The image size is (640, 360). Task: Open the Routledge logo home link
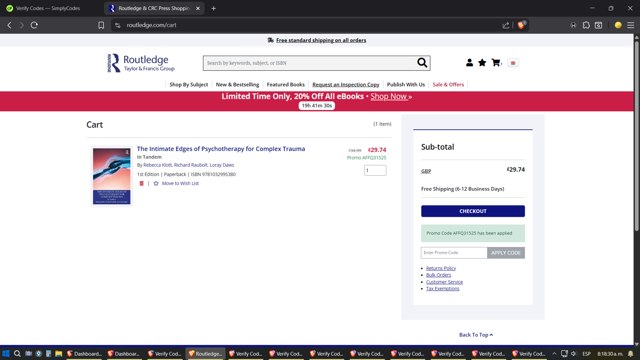coord(141,63)
